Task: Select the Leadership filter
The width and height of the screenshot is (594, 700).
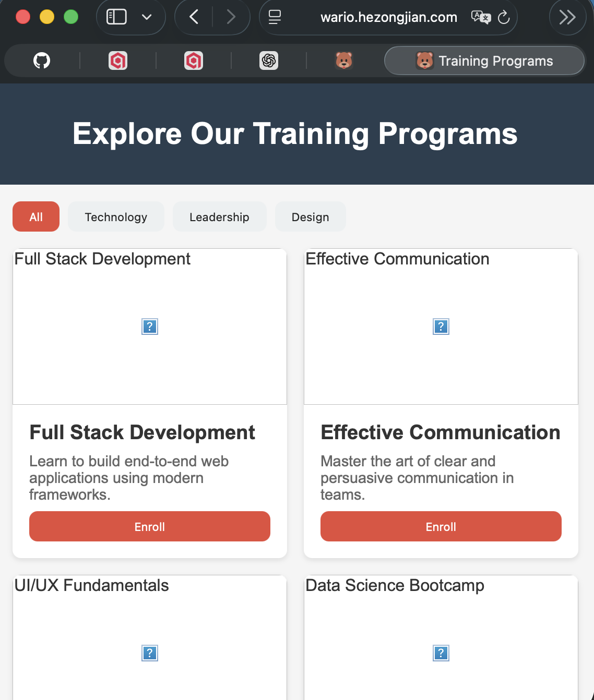Action: (219, 217)
